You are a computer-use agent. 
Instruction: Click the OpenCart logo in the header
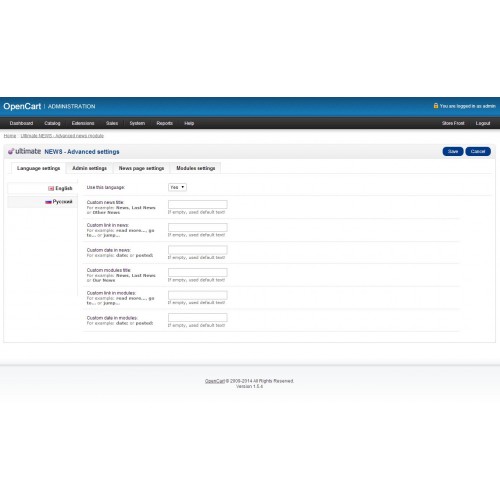click(x=22, y=106)
